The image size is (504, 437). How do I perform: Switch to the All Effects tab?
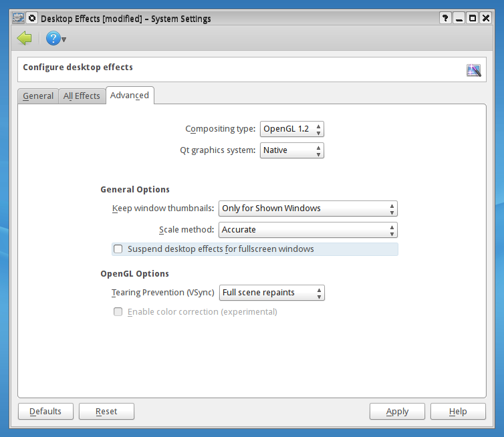[82, 96]
